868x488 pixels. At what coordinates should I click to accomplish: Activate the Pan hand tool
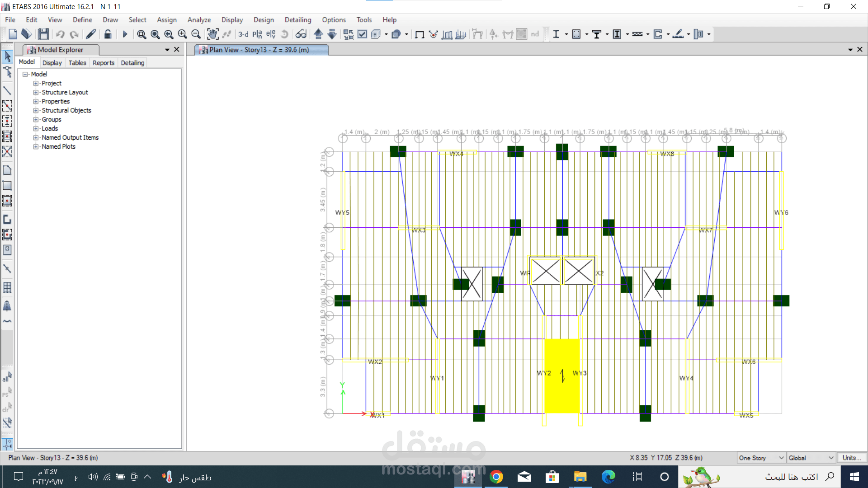[x=212, y=34]
